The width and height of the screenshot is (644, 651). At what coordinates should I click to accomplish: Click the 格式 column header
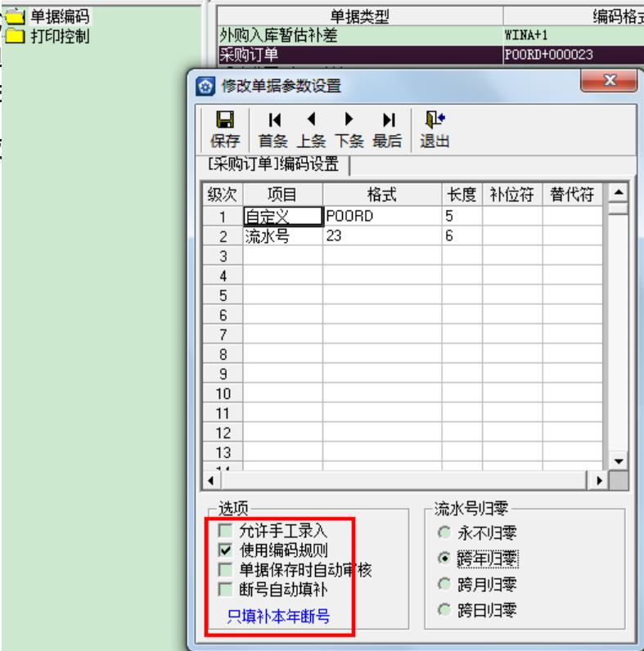tap(382, 195)
